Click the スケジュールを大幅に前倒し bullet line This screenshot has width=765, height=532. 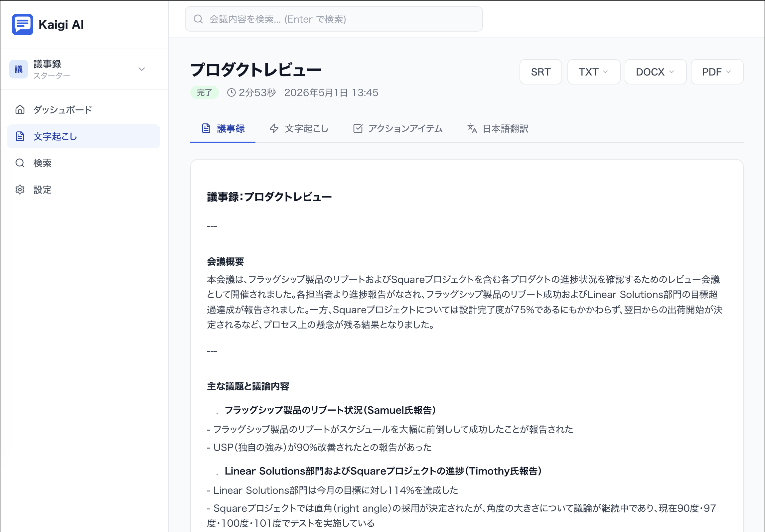point(390,429)
